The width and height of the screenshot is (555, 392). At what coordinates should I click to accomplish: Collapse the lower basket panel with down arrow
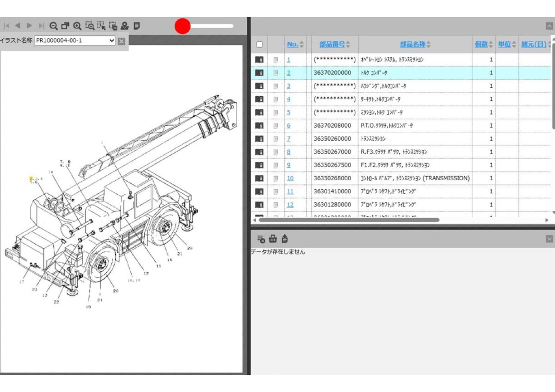click(x=549, y=239)
